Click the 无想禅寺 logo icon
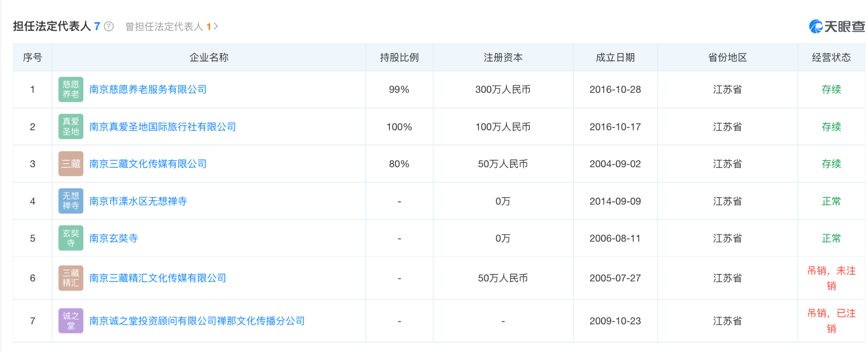The height and width of the screenshot is (353, 868). point(71,201)
